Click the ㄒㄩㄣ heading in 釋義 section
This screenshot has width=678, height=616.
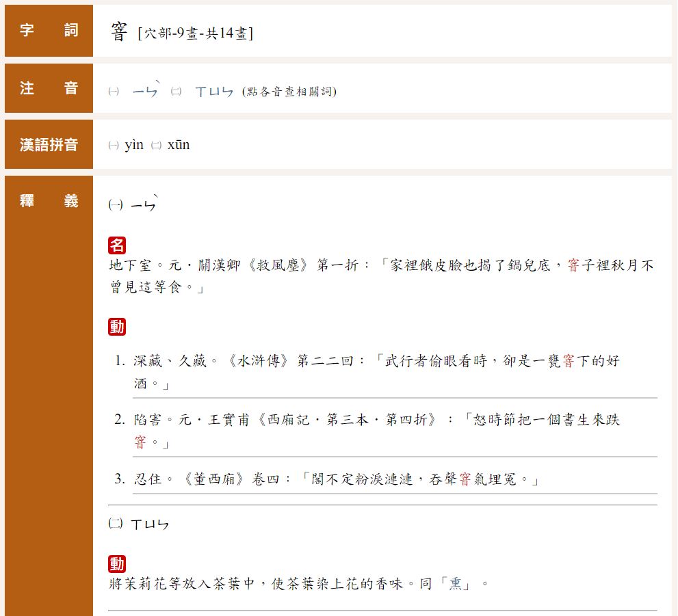pos(149,525)
